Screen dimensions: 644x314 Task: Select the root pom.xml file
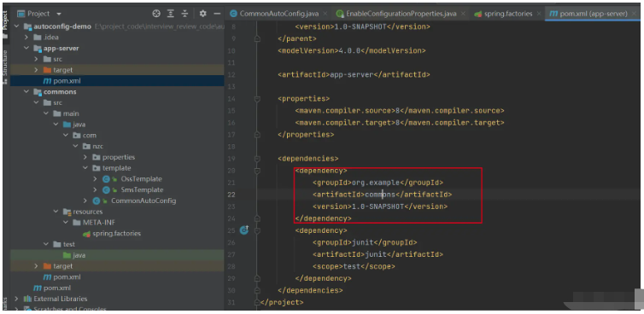pyautogui.click(x=52, y=288)
